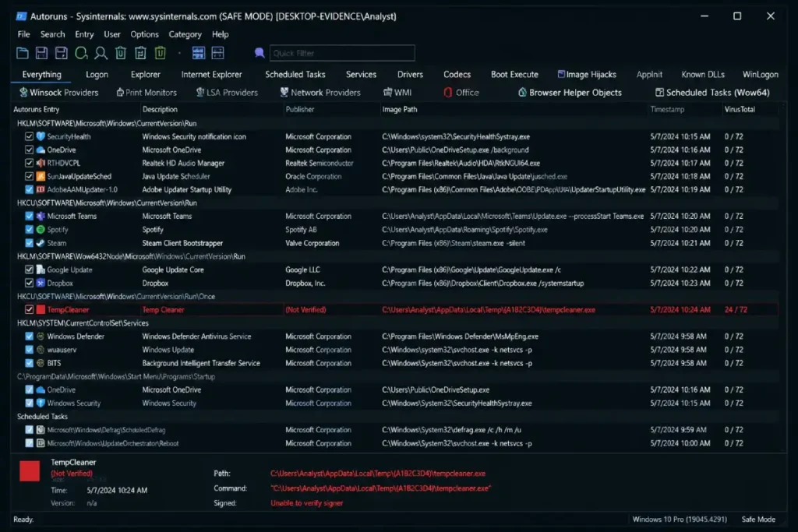Screen dimensions: 798x532
Task: Switch to the Logon tab
Action: [x=97, y=74]
